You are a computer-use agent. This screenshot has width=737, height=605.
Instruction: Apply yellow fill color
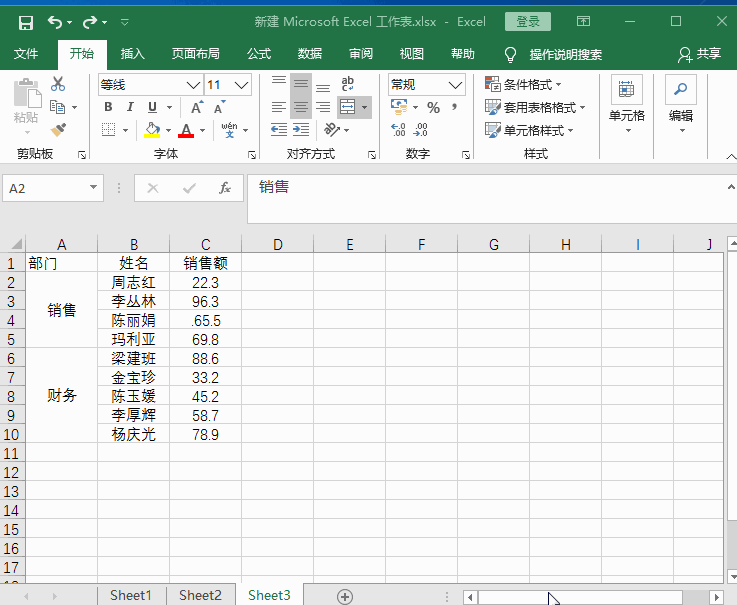(152, 130)
